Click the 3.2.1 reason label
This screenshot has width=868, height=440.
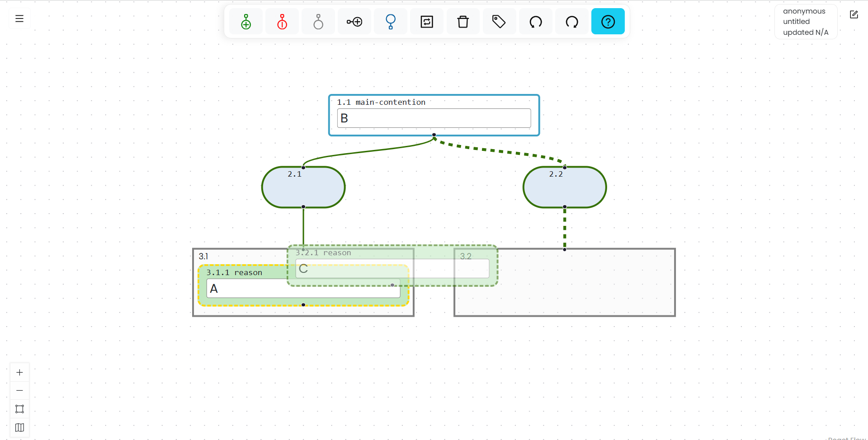pos(323,253)
